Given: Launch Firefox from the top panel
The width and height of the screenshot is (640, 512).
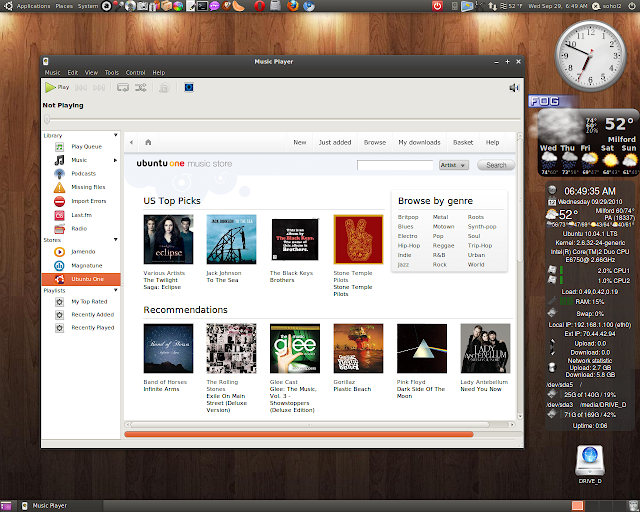Looking at the screenshot, I should [293, 6].
